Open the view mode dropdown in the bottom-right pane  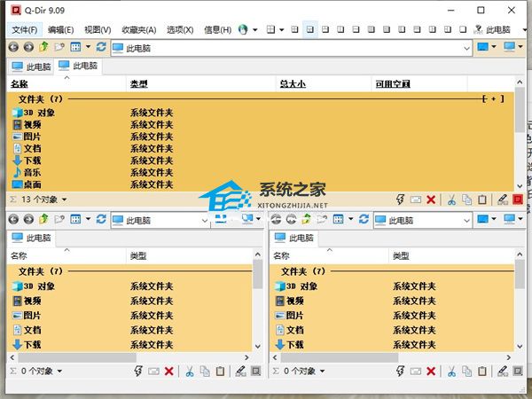click(350, 219)
